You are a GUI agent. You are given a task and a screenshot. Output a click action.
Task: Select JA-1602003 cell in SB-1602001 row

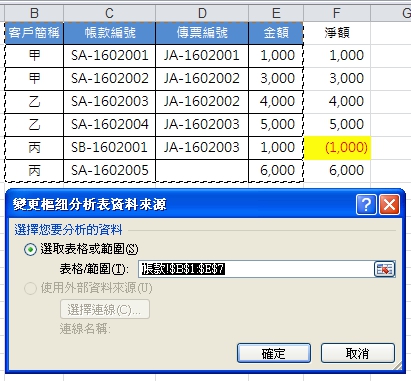[202, 148]
